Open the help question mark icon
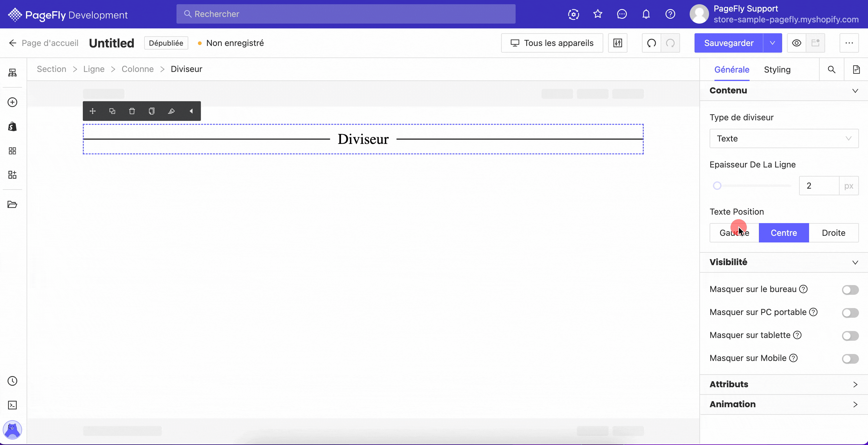The image size is (868, 445). [670, 14]
